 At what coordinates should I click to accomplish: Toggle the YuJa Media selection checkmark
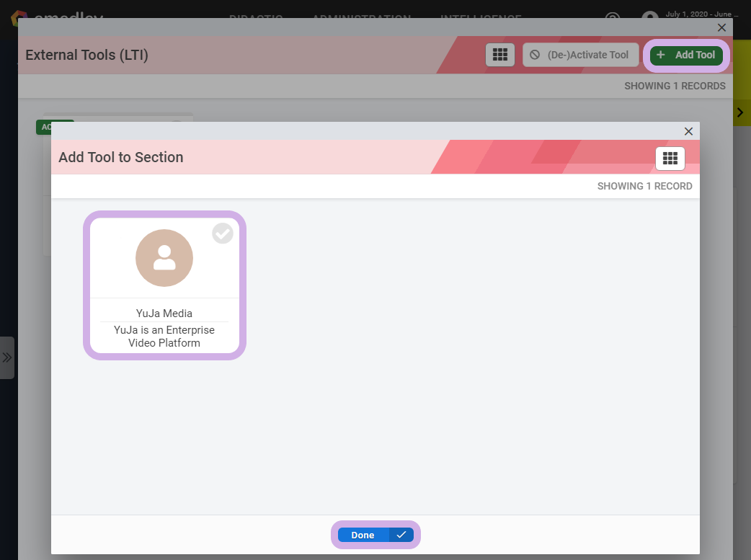coord(223,234)
